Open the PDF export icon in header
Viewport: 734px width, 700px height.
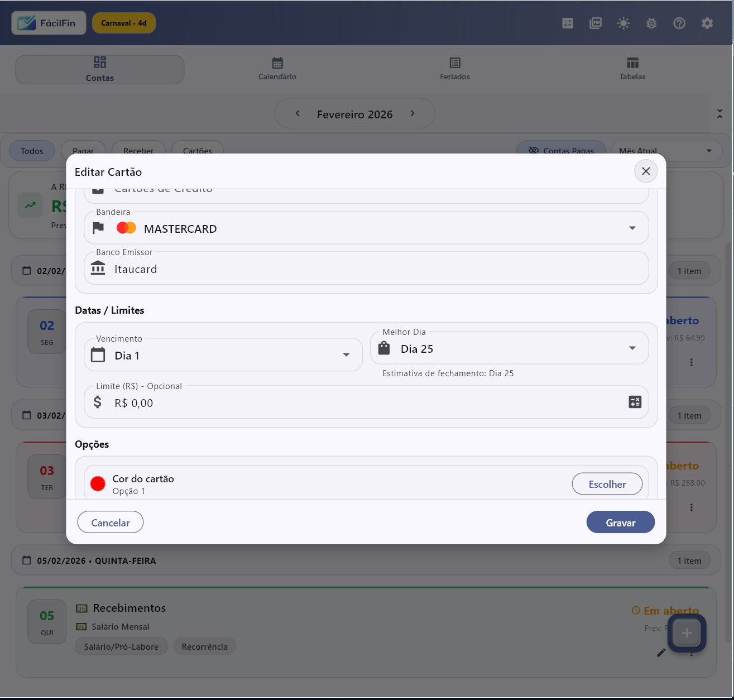pos(596,23)
